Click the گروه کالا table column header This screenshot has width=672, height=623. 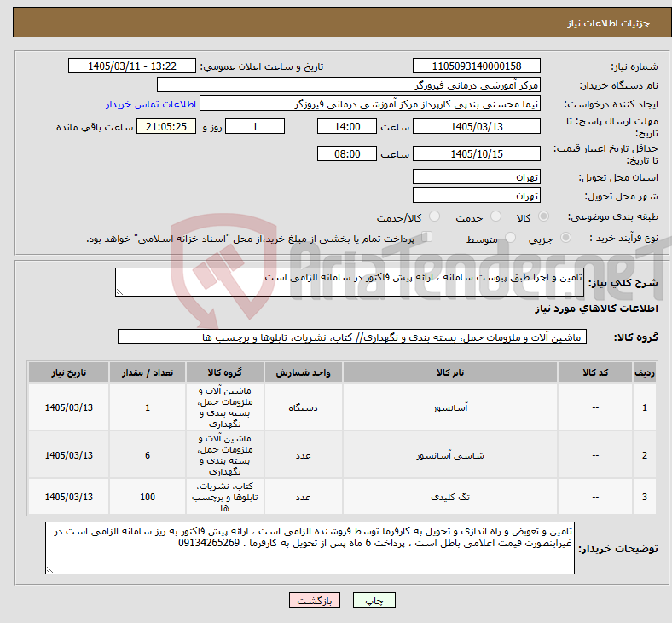click(x=225, y=372)
